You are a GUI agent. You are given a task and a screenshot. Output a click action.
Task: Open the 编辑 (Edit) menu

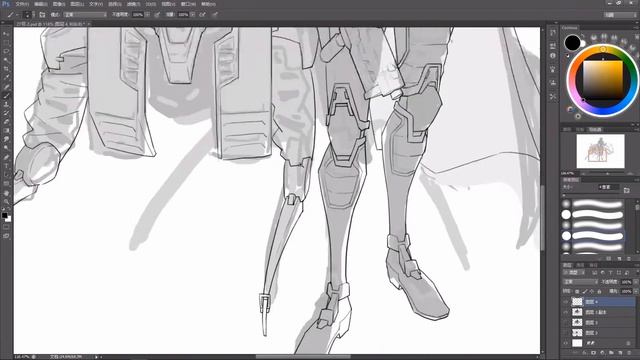pyautogui.click(x=40, y=4)
